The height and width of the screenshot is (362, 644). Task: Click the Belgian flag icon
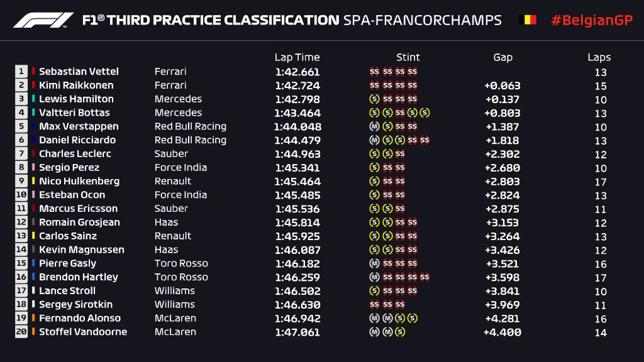point(527,20)
